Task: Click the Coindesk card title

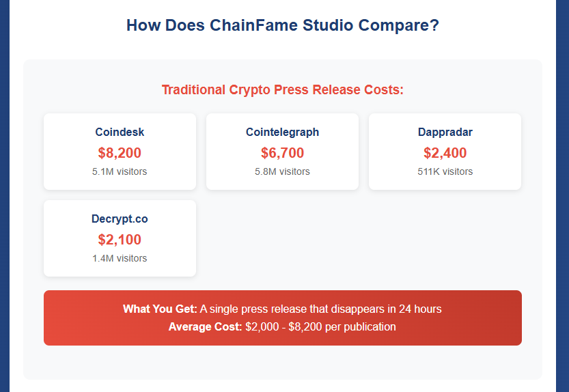Action: coord(120,132)
